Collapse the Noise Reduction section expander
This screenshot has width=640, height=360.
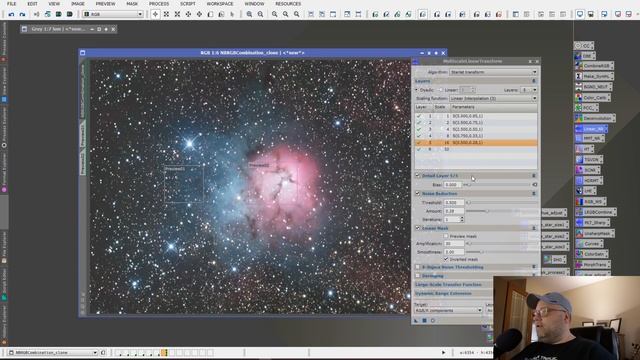click(x=534, y=193)
